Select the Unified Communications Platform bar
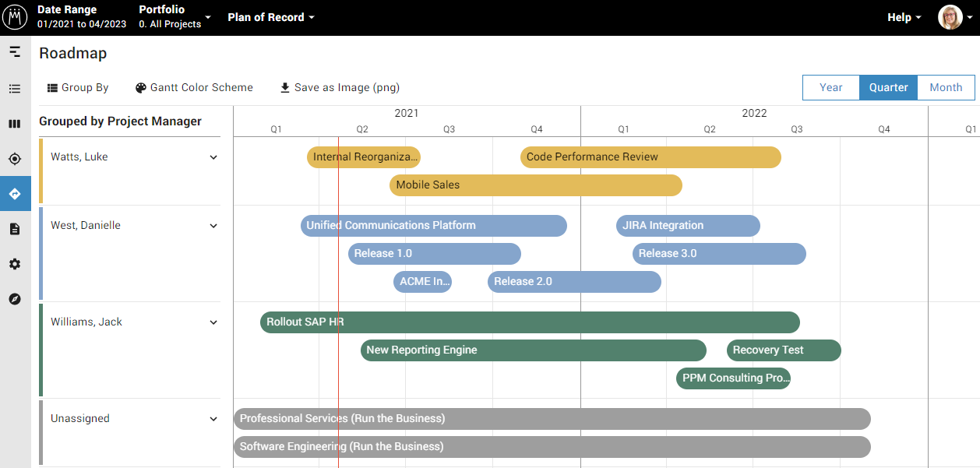 tap(434, 226)
